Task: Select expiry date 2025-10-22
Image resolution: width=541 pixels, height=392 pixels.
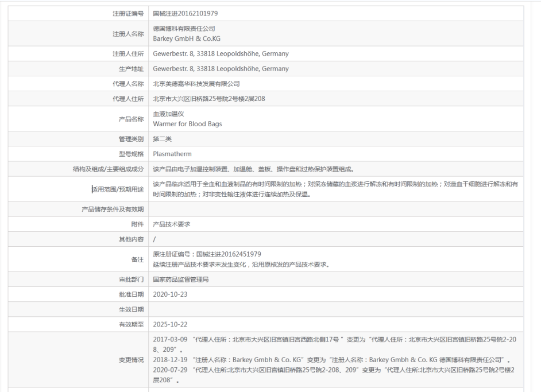Action: click(x=170, y=324)
